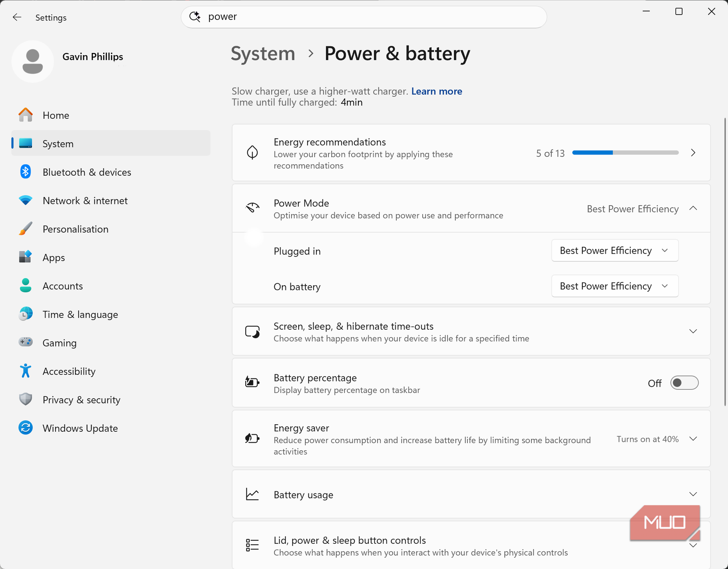Click the Gaming controller icon
Image resolution: width=728 pixels, height=569 pixels.
(26, 342)
